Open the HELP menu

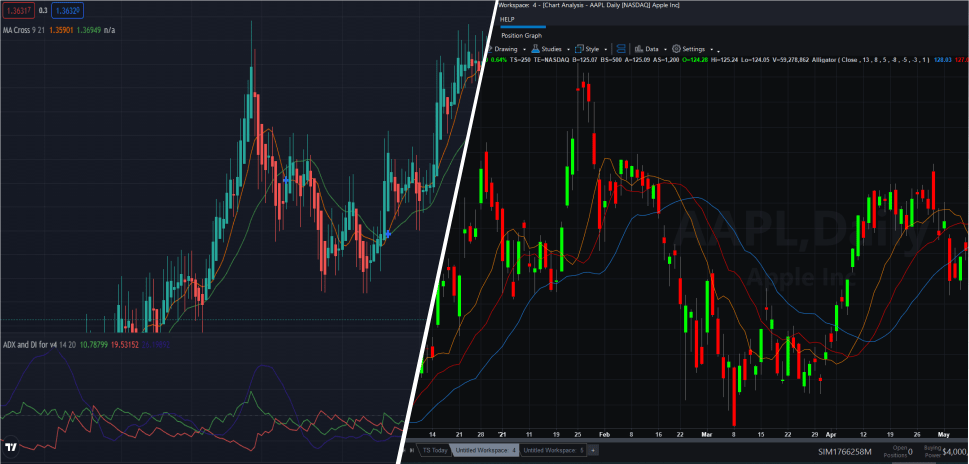pos(507,20)
